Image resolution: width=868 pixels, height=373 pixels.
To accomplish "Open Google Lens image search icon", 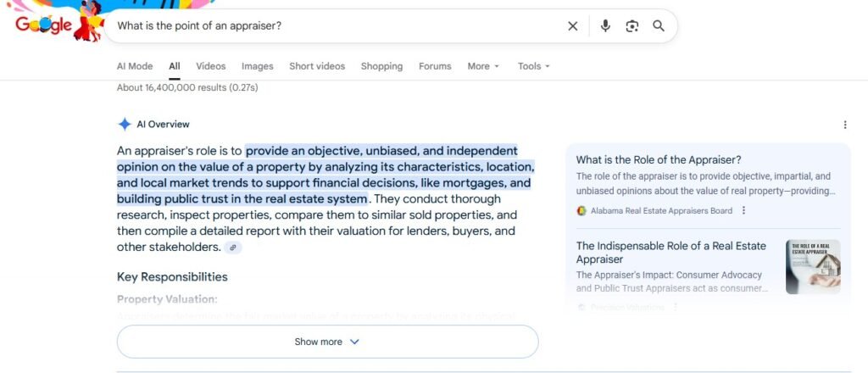I will tap(632, 26).
